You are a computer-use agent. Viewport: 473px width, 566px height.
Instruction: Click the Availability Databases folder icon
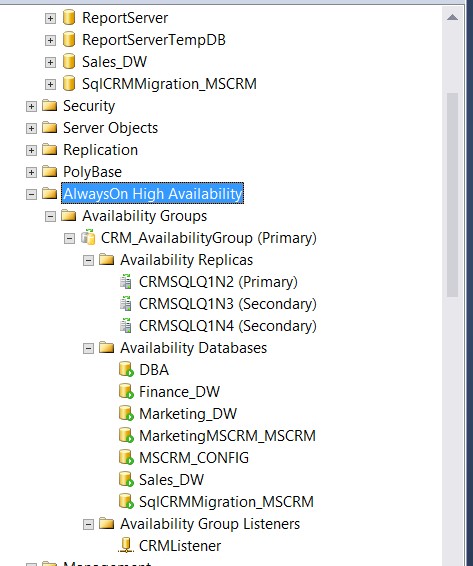(x=107, y=348)
